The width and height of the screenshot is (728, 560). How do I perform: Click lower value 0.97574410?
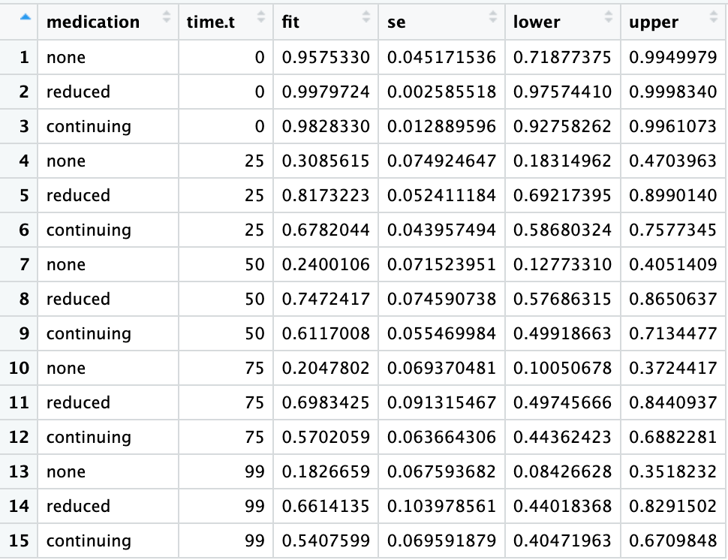(x=562, y=92)
